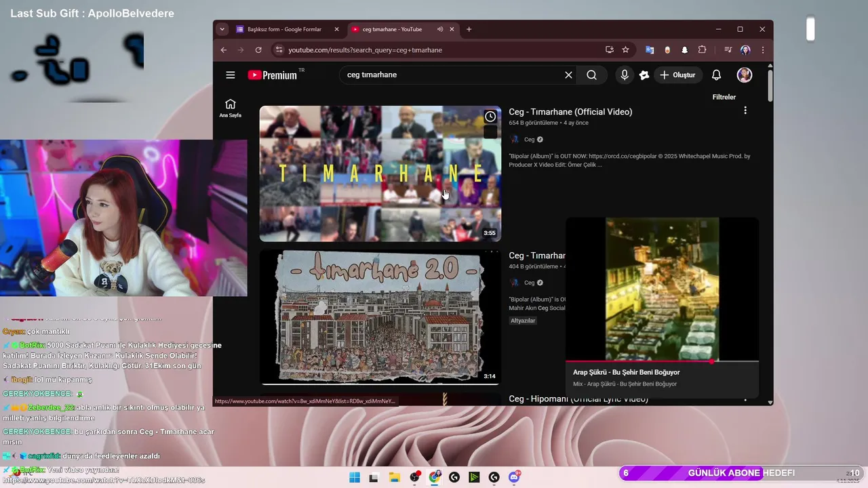Mute the YouTube tab via speaker icon
The image size is (868, 488).
440,29
